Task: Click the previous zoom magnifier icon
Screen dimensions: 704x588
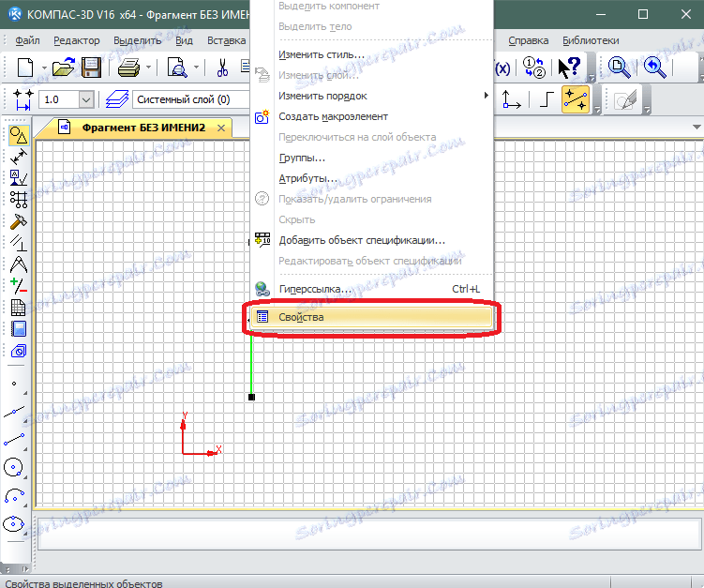Action: coord(654,68)
